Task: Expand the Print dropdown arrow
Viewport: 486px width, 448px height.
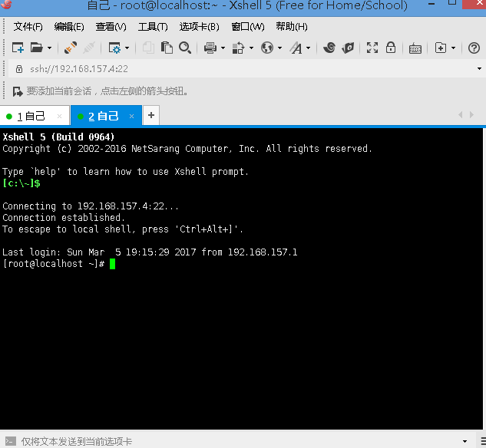Action: point(223,48)
